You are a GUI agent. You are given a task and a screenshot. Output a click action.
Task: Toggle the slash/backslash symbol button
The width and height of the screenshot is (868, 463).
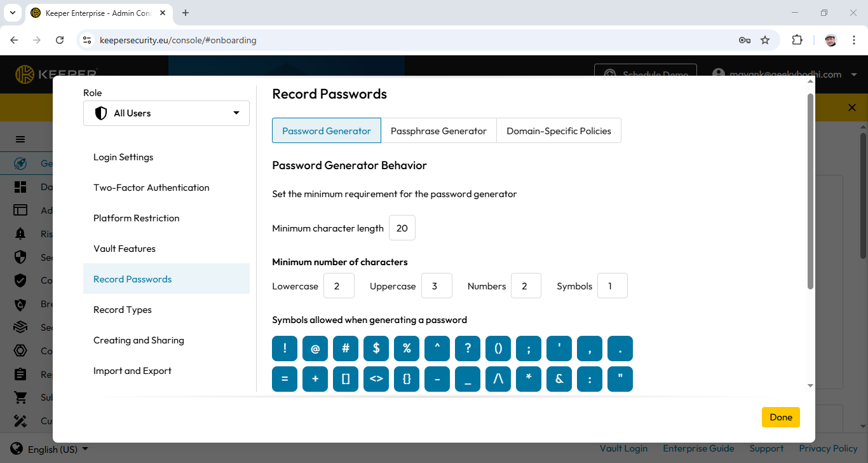[x=498, y=379]
